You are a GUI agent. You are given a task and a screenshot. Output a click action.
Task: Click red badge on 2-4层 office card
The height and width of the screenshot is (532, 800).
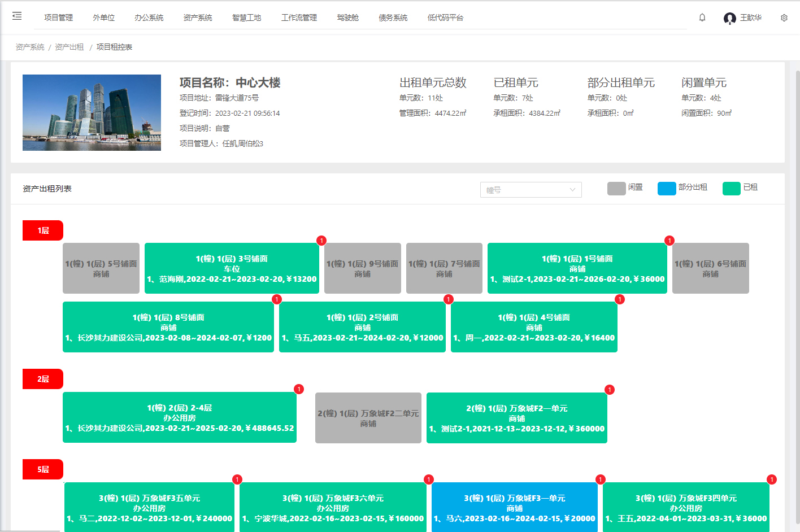(x=299, y=389)
